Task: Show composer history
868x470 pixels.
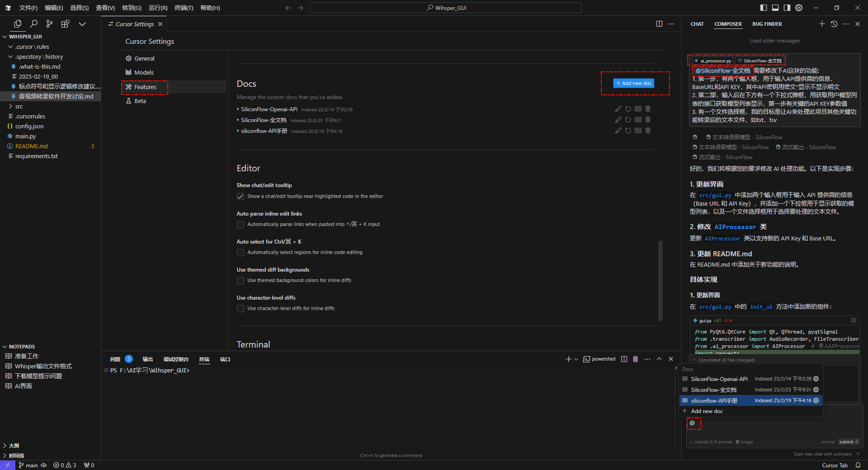Action: coord(834,24)
